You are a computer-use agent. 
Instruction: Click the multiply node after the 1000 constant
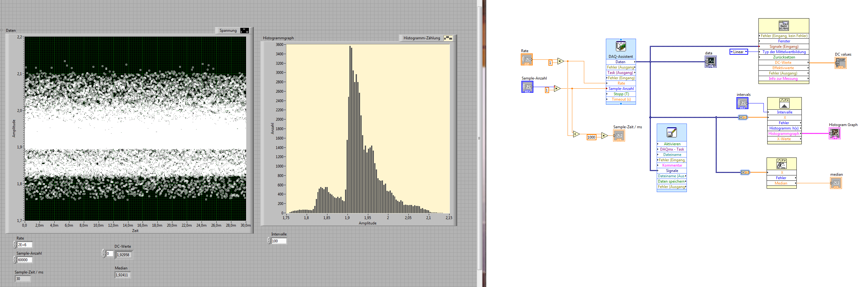605,135
